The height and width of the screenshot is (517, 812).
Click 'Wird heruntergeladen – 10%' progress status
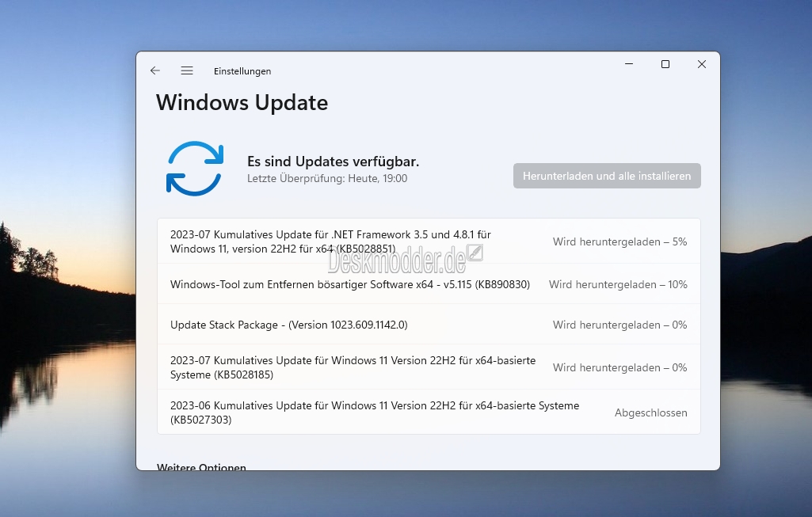coord(619,285)
